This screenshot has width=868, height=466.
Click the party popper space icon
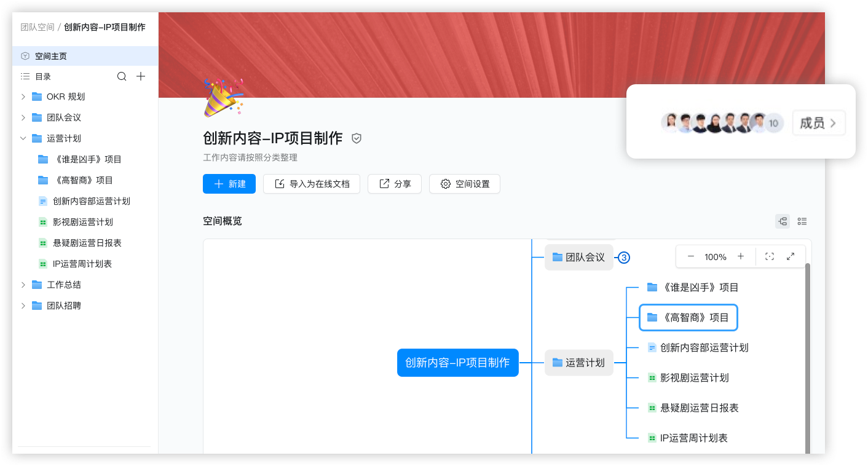point(223,97)
